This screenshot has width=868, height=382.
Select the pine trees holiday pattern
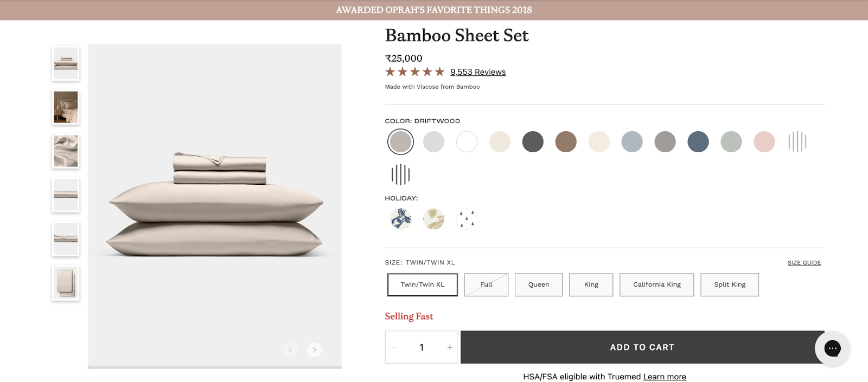(467, 218)
